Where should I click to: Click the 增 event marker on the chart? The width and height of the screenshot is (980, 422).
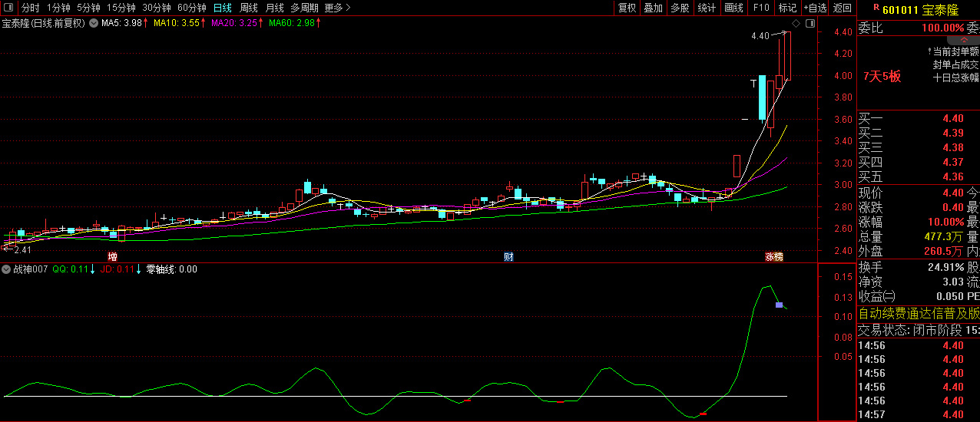pos(113,256)
